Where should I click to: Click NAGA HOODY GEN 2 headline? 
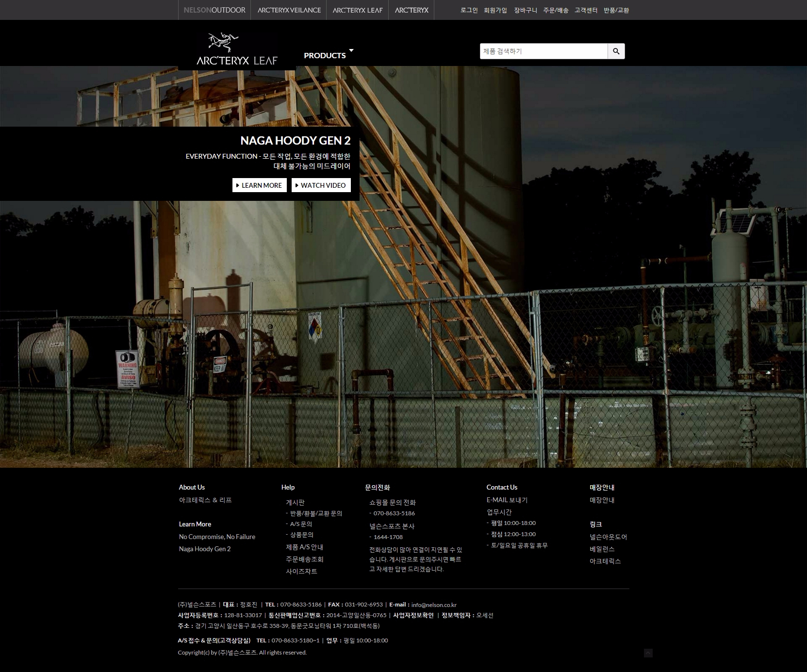pos(296,141)
